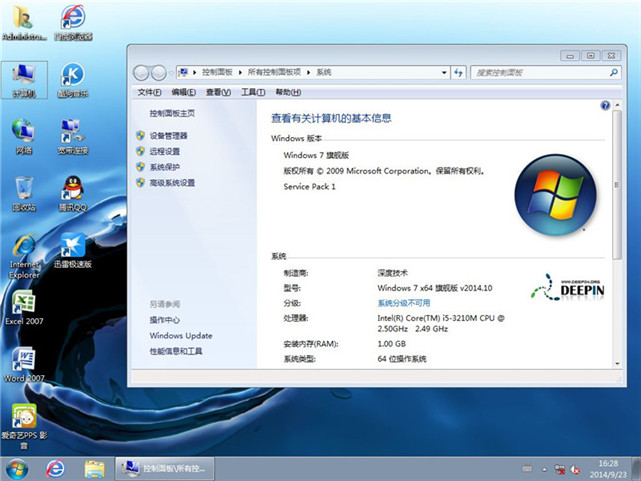This screenshot has width=641, height=481.
Task: Click the forward navigation button
Action: [158, 73]
